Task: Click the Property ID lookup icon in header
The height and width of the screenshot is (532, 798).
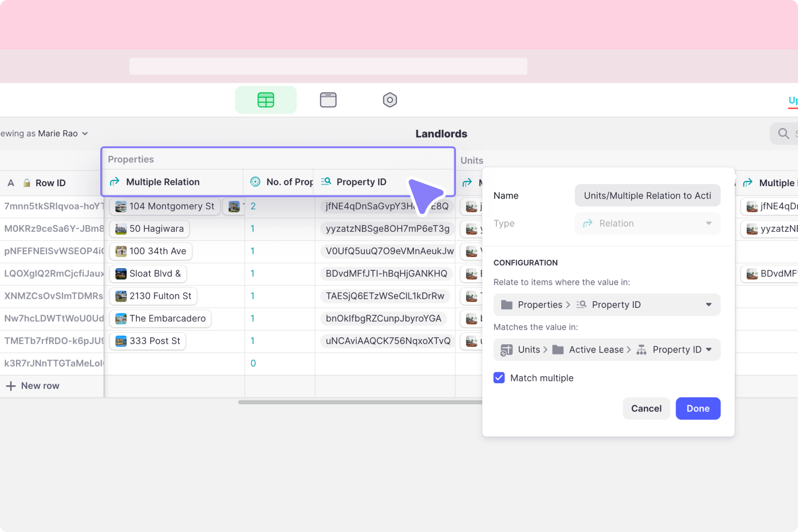Action: click(x=326, y=182)
